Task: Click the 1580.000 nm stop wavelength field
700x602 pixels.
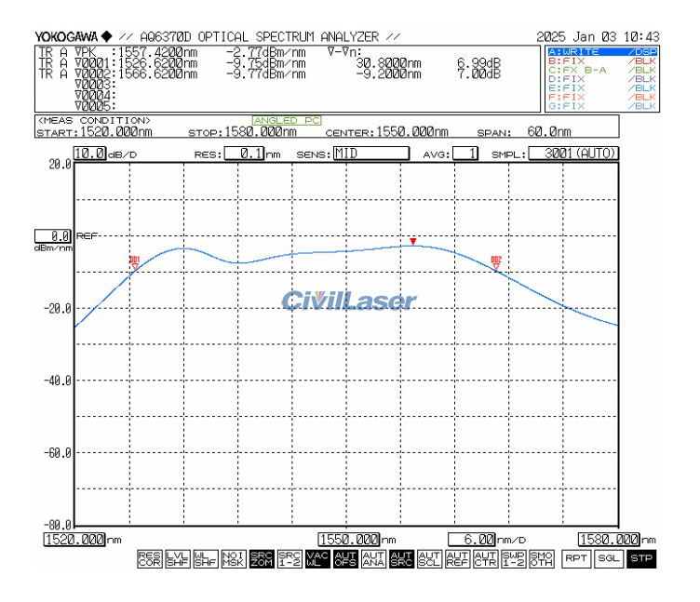Action: 609,540
